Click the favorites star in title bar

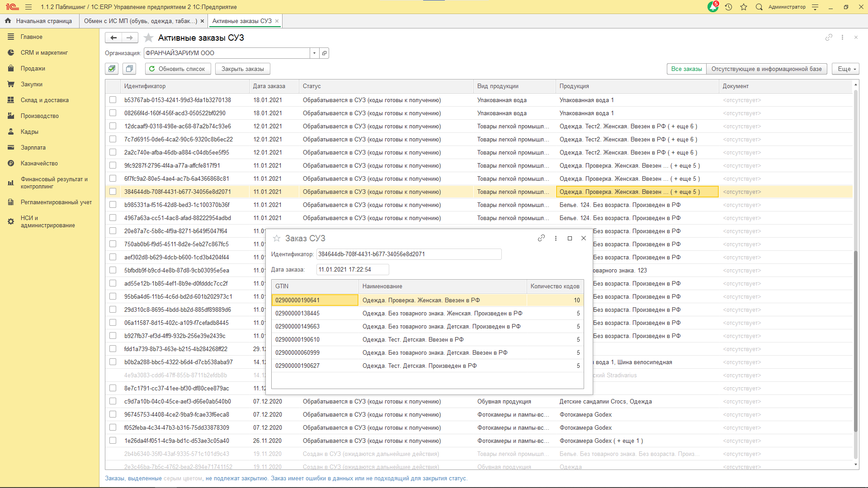744,7
